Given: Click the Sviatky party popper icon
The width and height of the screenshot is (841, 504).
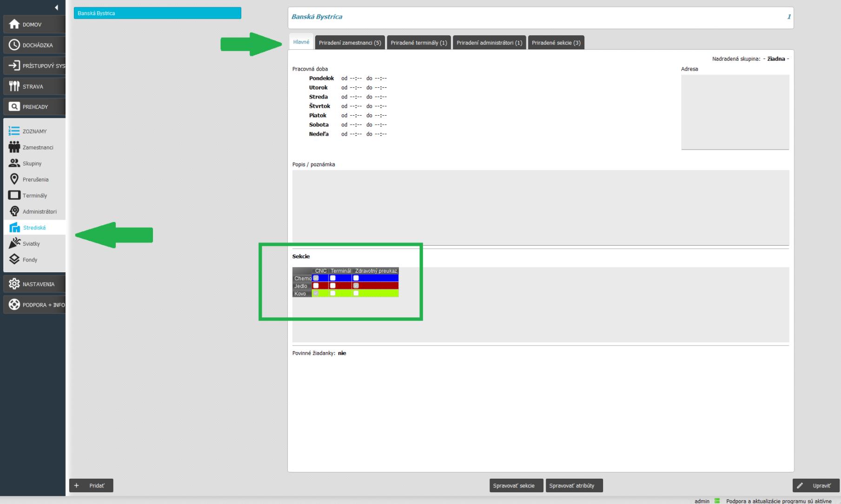Looking at the screenshot, I should (14, 243).
